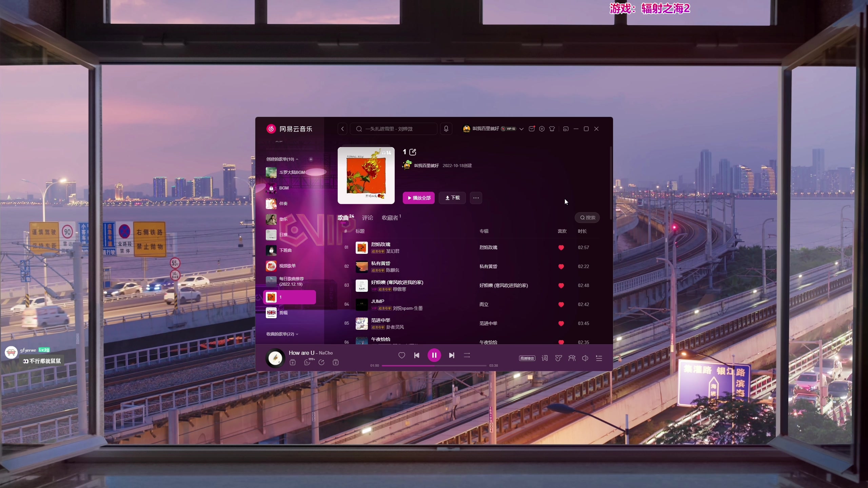Open playlist creator 叫我百里就好 link

[x=427, y=166]
